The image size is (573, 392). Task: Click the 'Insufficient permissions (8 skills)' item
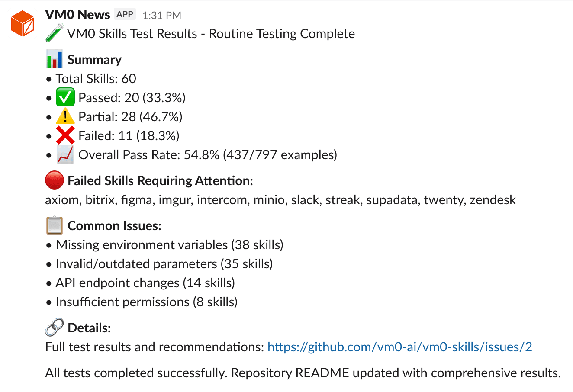pos(146,302)
